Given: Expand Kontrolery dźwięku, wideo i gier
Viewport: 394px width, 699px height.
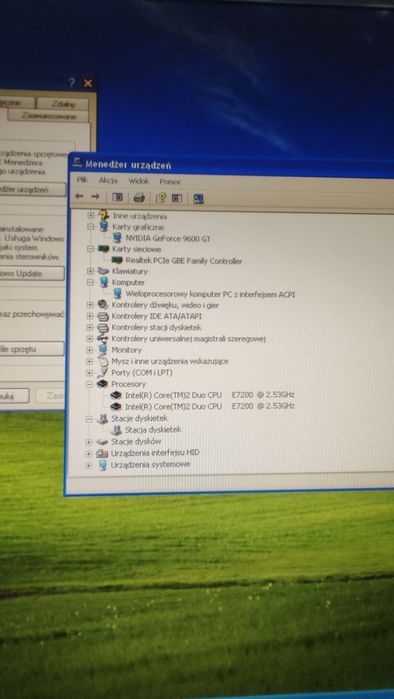Looking at the screenshot, I should [90, 305].
